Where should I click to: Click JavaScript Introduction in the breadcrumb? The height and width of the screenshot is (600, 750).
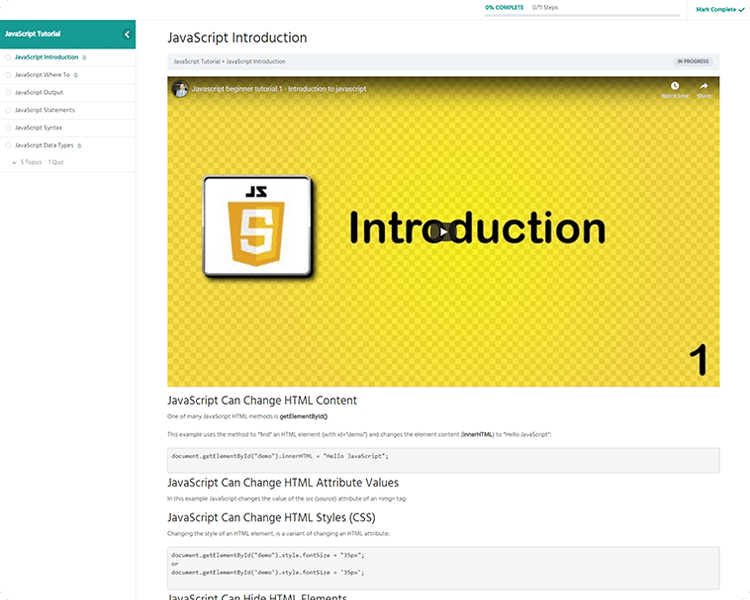coord(255,62)
